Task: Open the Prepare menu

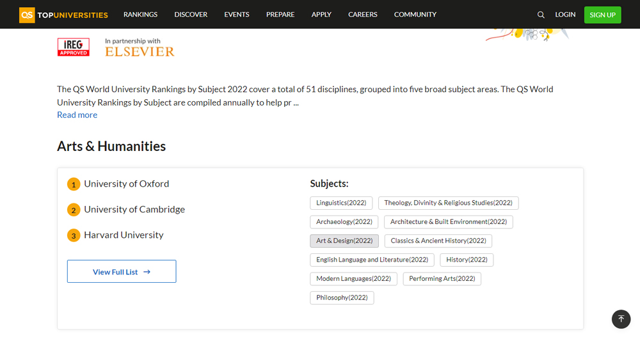Action: click(x=280, y=15)
